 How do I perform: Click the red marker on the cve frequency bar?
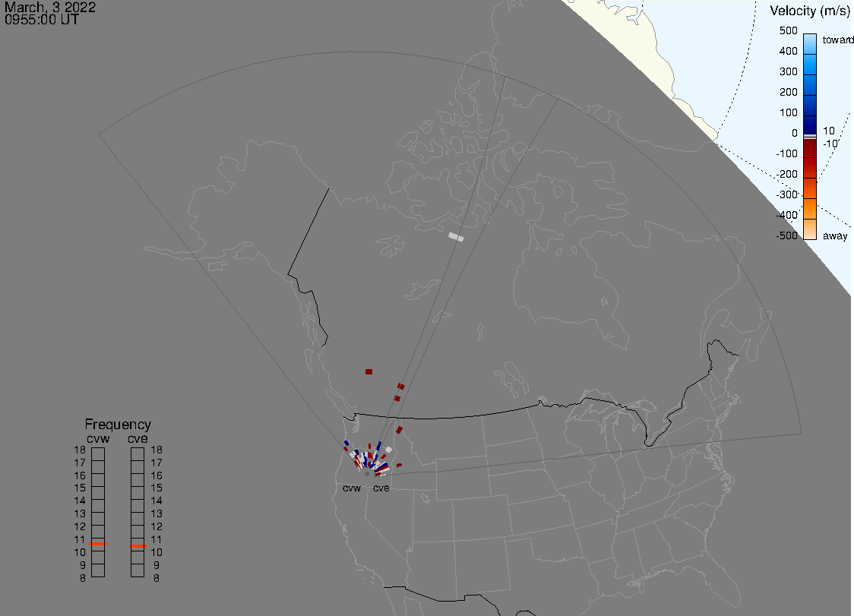tap(138, 545)
